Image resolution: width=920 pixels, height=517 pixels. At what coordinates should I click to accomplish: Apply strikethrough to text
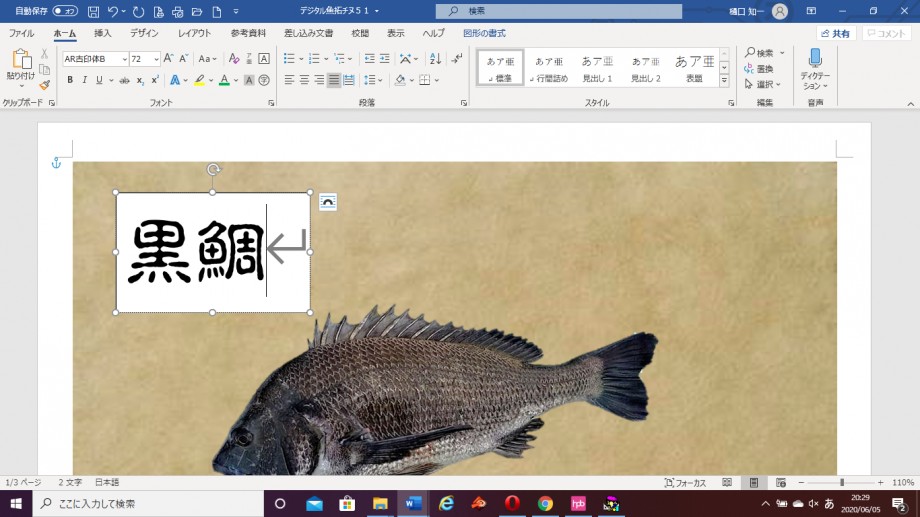pyautogui.click(x=124, y=80)
